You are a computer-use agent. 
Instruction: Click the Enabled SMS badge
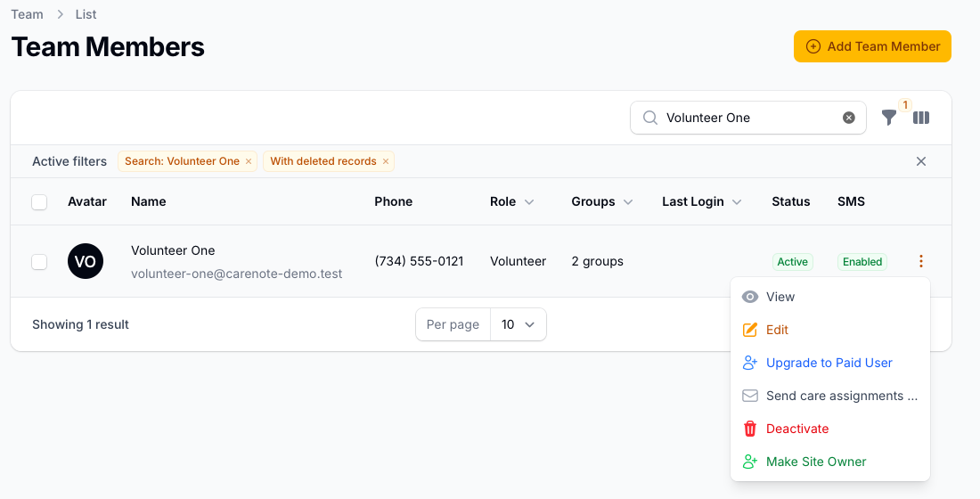tap(862, 262)
